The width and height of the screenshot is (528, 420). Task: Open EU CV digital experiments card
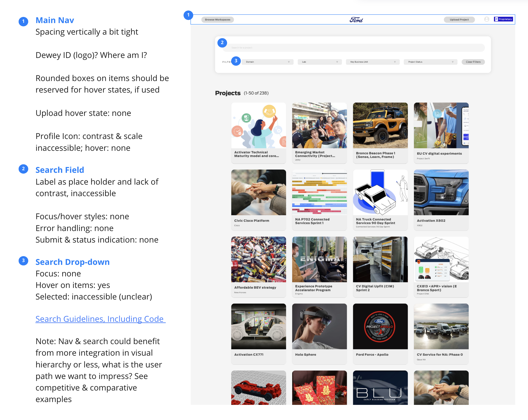click(441, 133)
